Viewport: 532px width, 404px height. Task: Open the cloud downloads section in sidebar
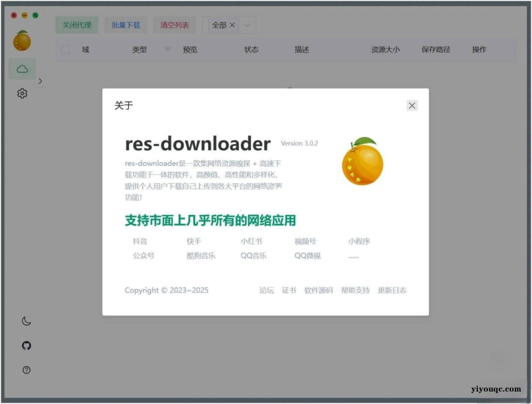click(x=22, y=68)
